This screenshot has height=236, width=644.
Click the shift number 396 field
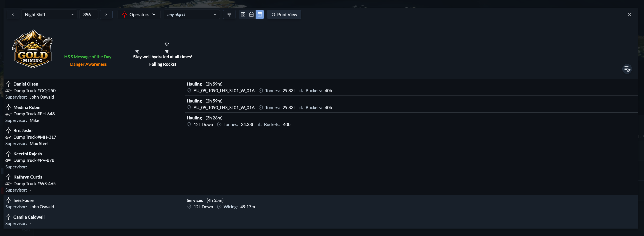(88, 14)
